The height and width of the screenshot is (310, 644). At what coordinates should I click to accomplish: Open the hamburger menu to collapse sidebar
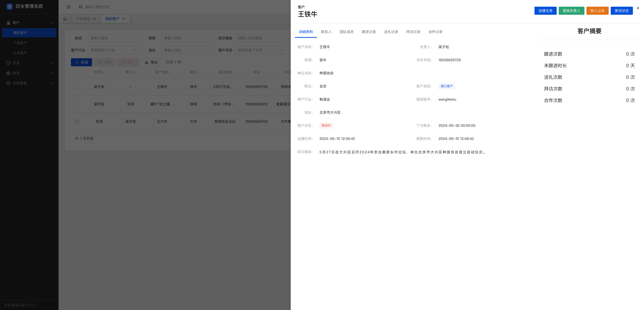(68, 7)
